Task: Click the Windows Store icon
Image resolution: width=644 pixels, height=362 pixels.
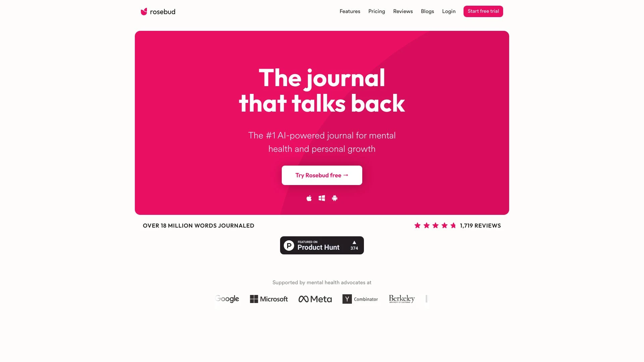Action: click(322, 198)
